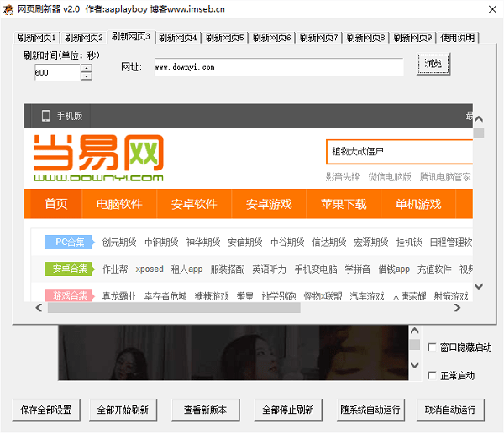
Task: Open 安卓游戏 navigation item
Action: pyautogui.click(x=269, y=204)
